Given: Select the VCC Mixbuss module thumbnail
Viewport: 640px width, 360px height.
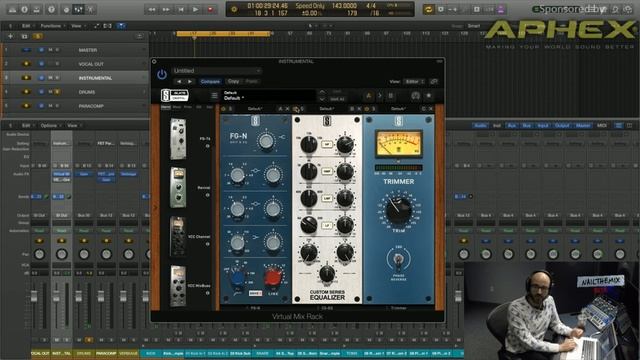Looking at the screenshot, I should [x=178, y=286].
